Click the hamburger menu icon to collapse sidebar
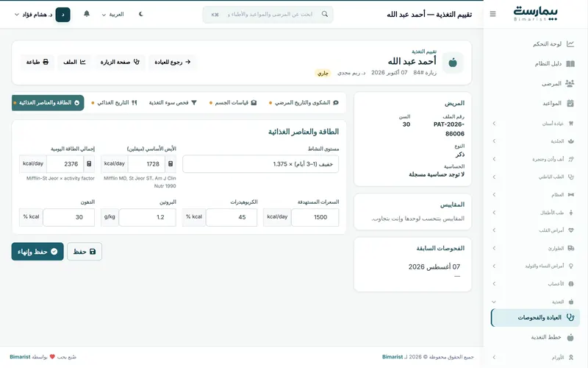588x368 pixels. click(x=492, y=14)
